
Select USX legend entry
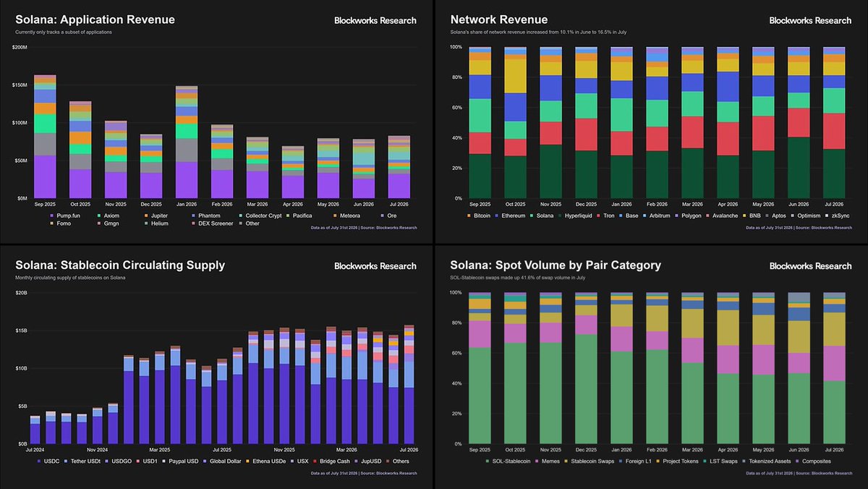299,462
